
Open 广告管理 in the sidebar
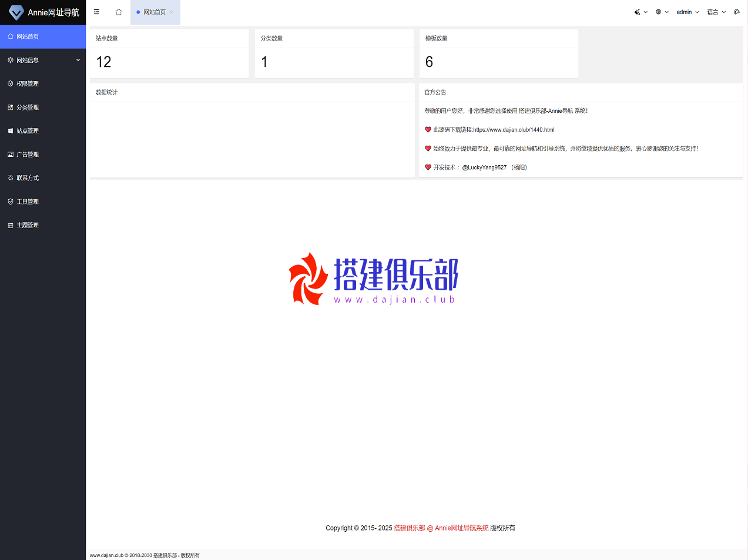tap(43, 154)
